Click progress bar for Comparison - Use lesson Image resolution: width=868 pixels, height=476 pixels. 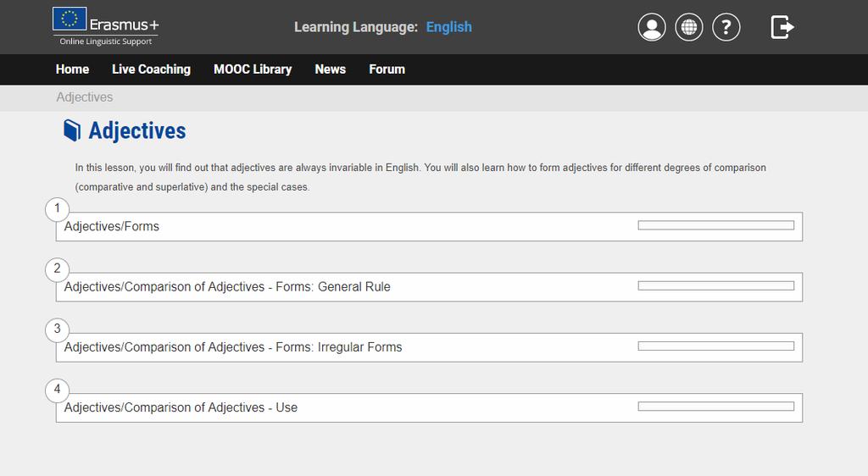715,406
